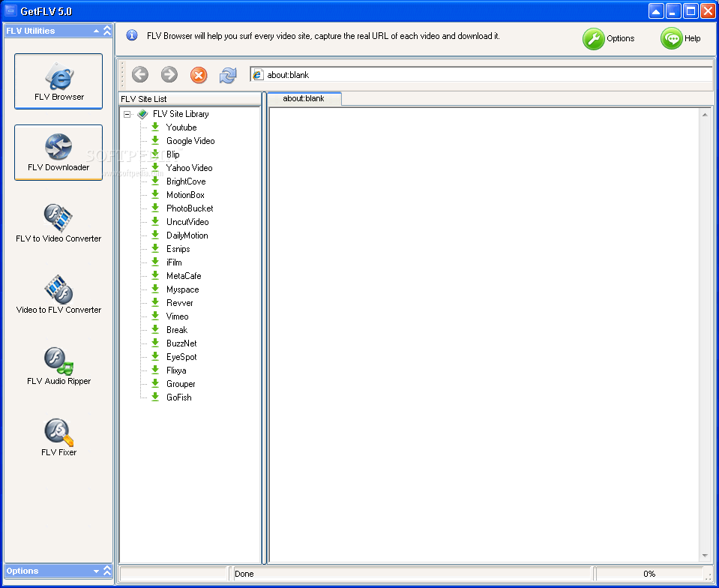Click the blue info icon
719x588 pixels.
[132, 35]
